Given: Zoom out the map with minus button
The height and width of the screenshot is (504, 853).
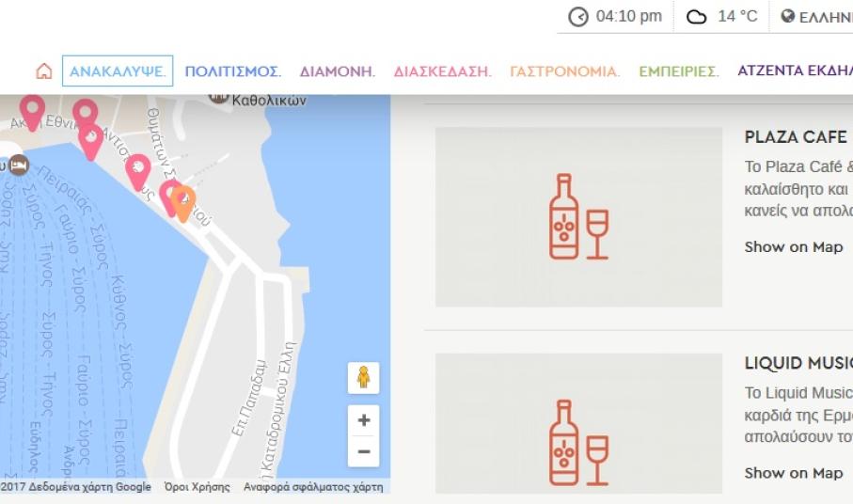Looking at the screenshot, I should (x=363, y=451).
